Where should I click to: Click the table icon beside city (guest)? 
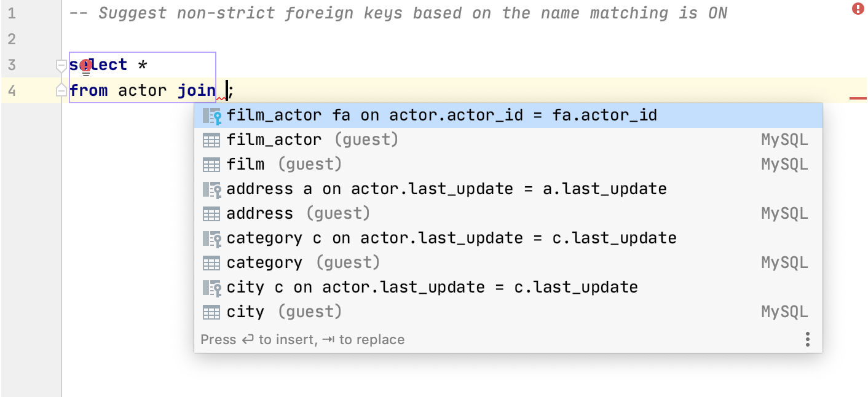click(212, 312)
